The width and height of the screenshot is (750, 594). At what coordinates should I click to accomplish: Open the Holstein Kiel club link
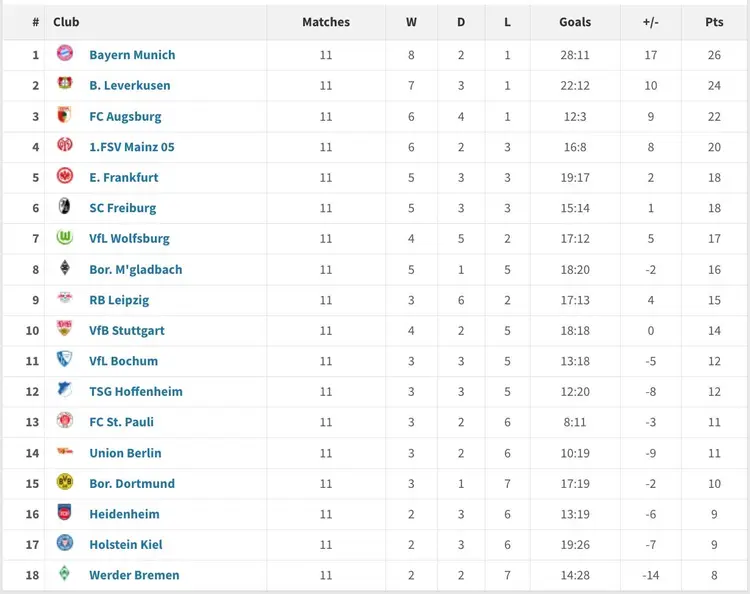point(126,545)
